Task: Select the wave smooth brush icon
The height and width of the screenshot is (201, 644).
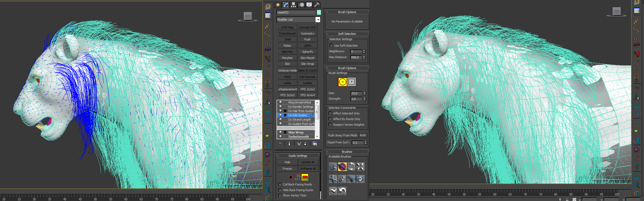Action: [x=333, y=191]
